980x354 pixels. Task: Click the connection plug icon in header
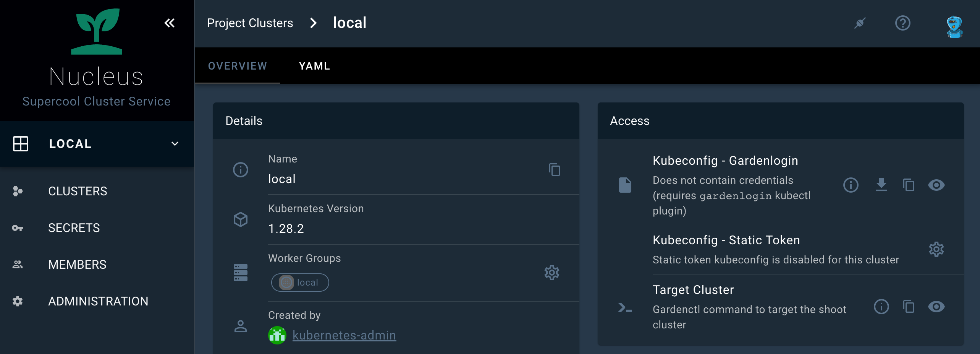(x=860, y=23)
